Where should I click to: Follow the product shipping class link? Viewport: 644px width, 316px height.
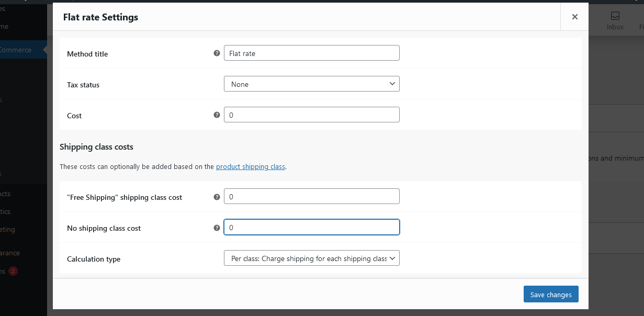pyautogui.click(x=251, y=167)
